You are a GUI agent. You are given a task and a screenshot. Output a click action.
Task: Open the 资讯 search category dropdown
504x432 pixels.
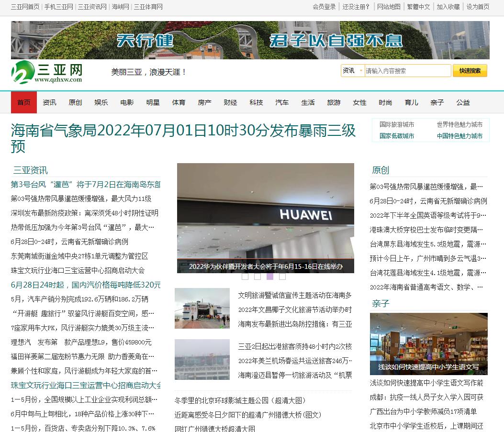coord(353,71)
